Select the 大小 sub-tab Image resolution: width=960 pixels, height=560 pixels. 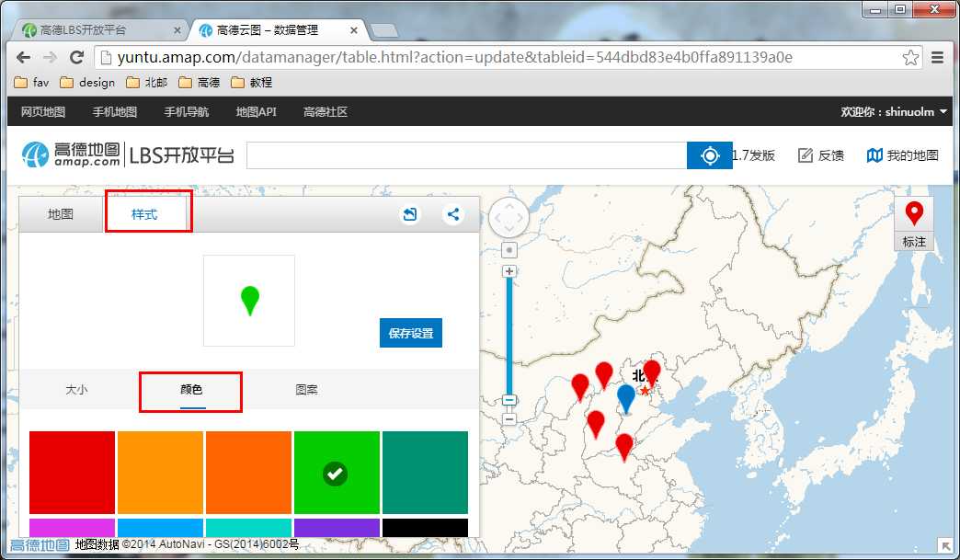click(76, 389)
